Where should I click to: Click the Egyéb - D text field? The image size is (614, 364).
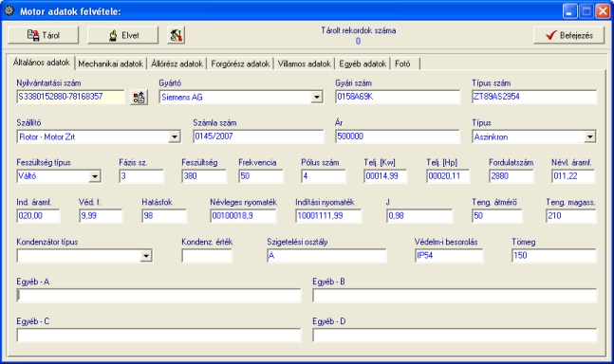point(455,335)
